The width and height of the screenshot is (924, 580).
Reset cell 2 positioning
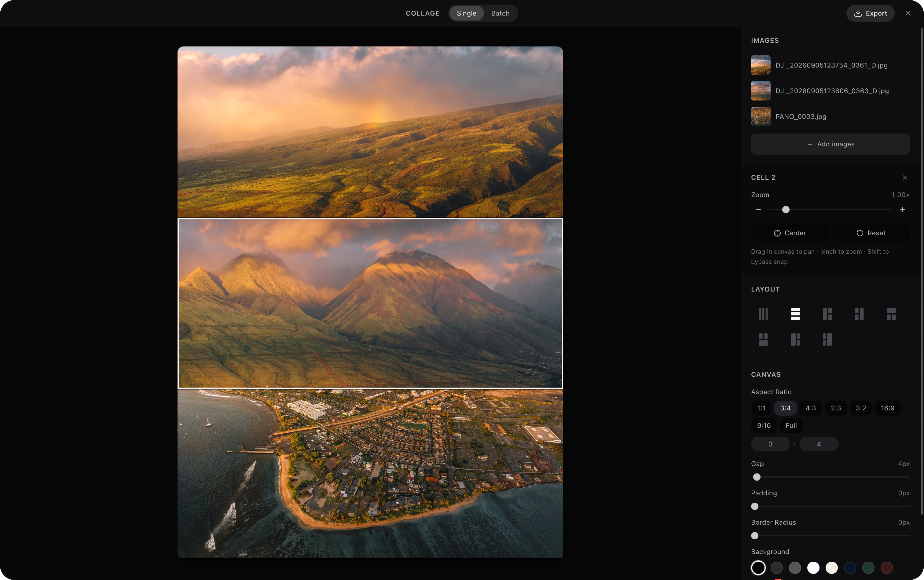point(871,233)
